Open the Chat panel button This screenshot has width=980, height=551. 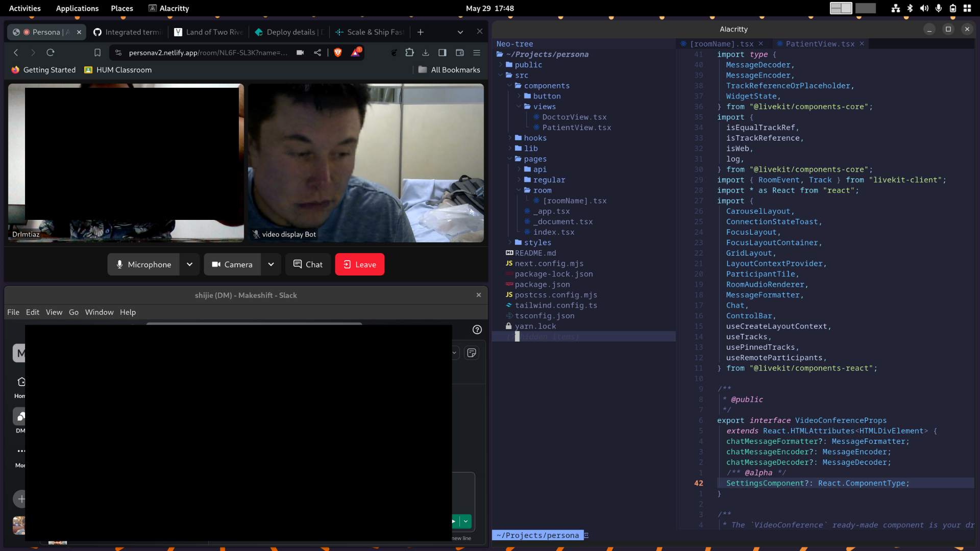click(308, 264)
